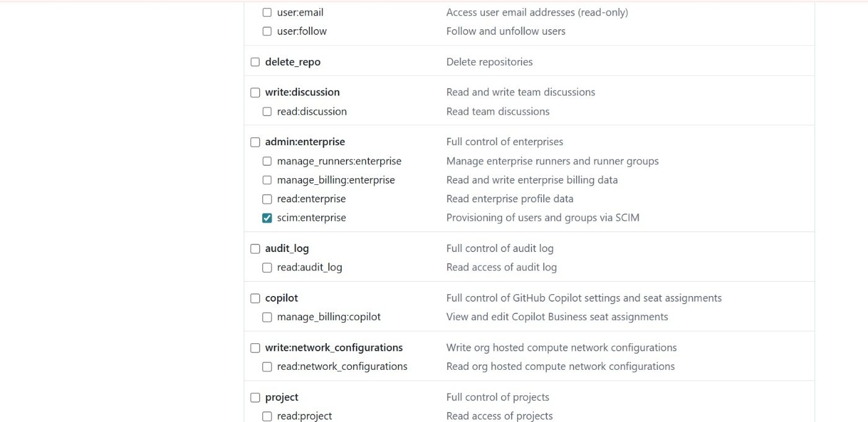Screen dimensions: 868x422
Task: Check the copilot scope checkbox
Action: pos(255,299)
